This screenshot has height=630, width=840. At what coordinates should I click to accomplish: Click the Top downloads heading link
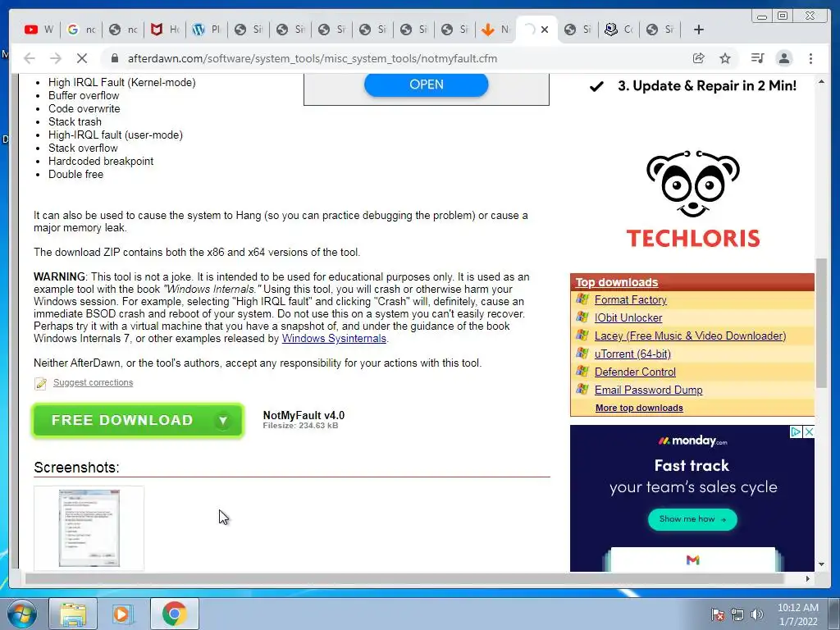617,282
